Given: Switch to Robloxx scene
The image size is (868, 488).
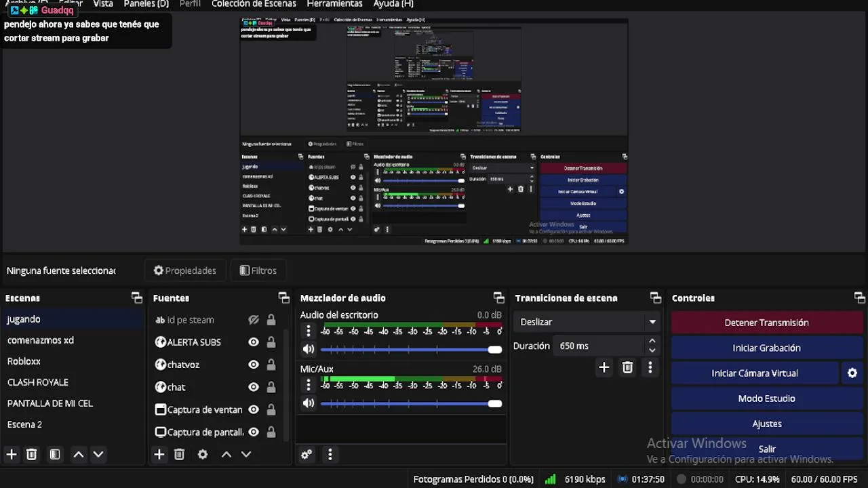Looking at the screenshot, I should coord(71,361).
